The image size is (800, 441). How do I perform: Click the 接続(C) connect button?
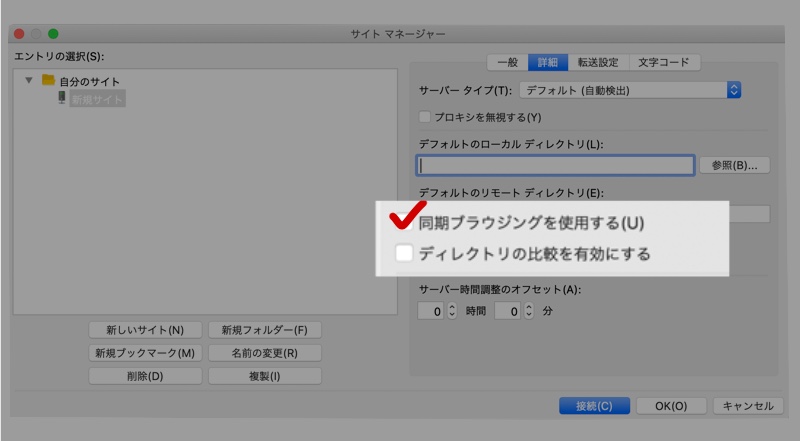pyautogui.click(x=594, y=406)
